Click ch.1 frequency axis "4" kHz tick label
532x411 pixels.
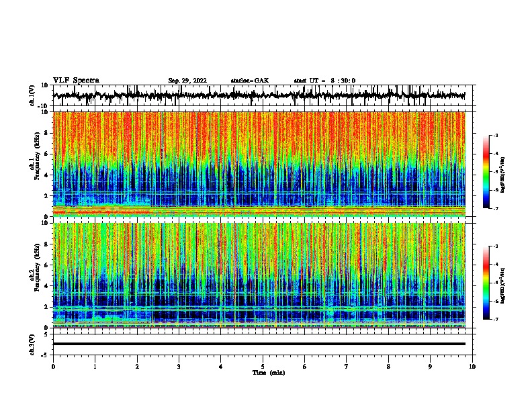pos(46,175)
